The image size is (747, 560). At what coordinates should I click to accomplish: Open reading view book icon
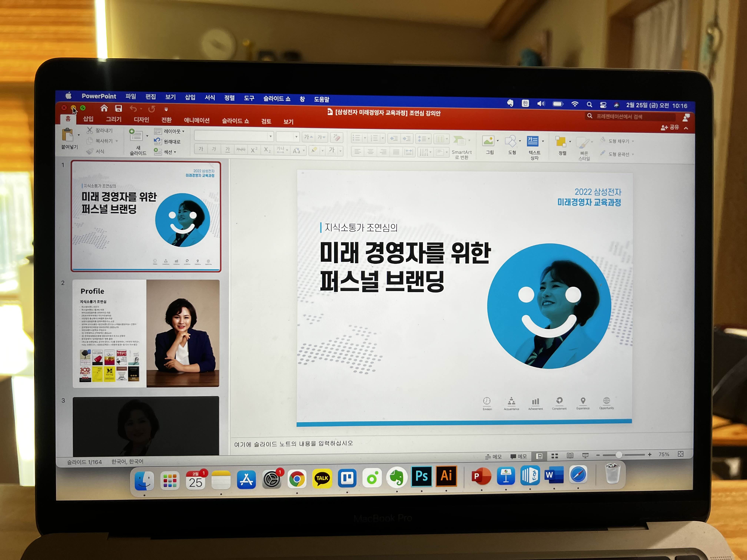pos(570,455)
